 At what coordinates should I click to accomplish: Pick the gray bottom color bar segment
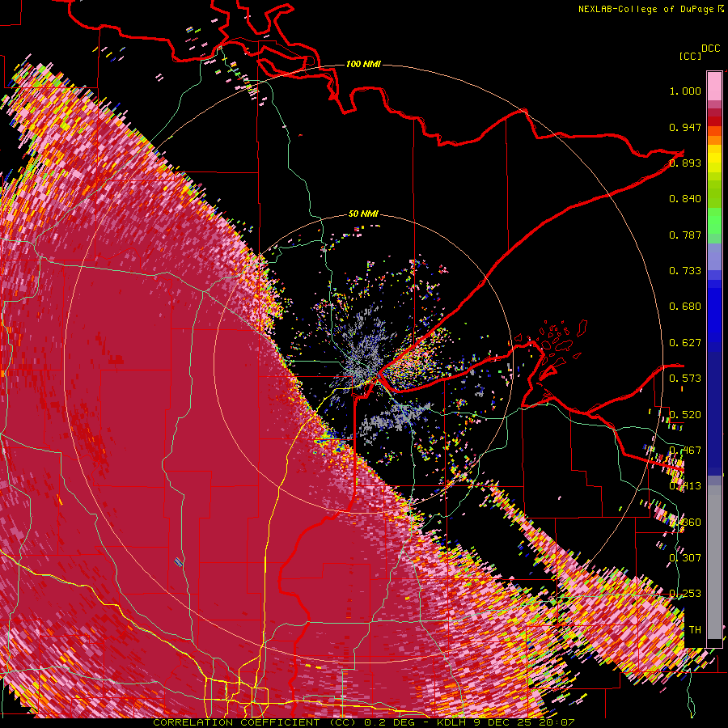tap(714, 562)
